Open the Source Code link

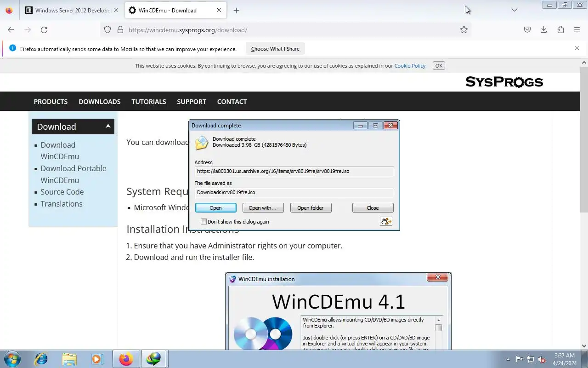pyautogui.click(x=62, y=192)
